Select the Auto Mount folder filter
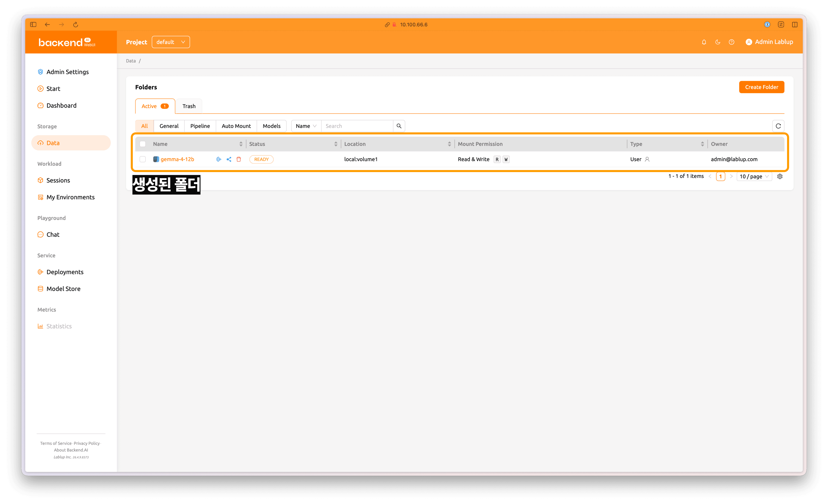Image resolution: width=828 pixels, height=504 pixels. point(236,126)
